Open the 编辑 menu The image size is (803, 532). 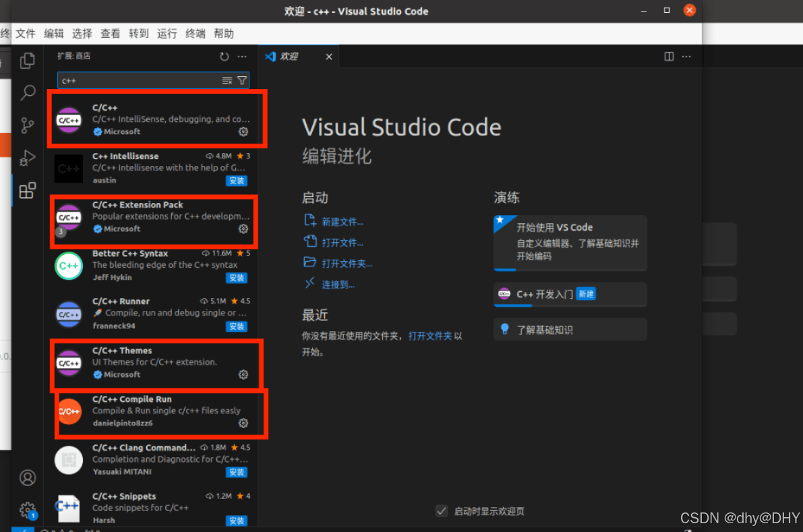pos(54,34)
